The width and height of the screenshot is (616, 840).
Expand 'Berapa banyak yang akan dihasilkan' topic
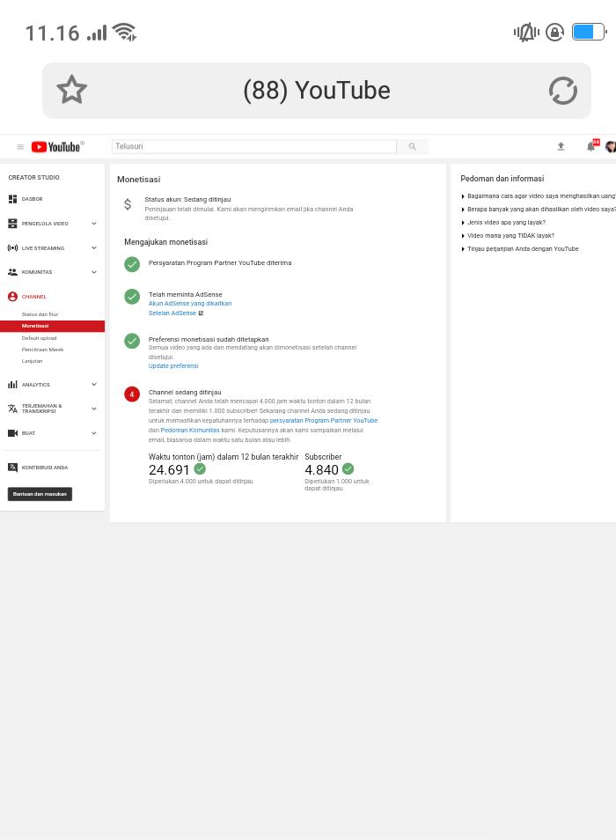[539, 210]
